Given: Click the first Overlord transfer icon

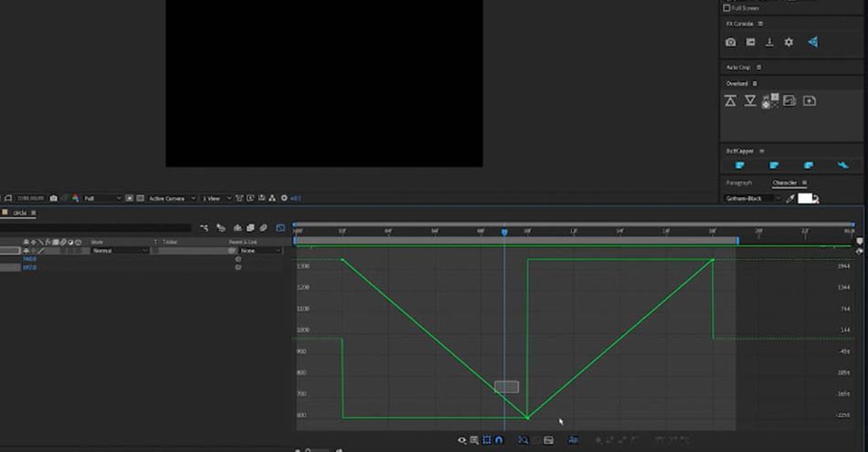Looking at the screenshot, I should pyautogui.click(x=730, y=100).
